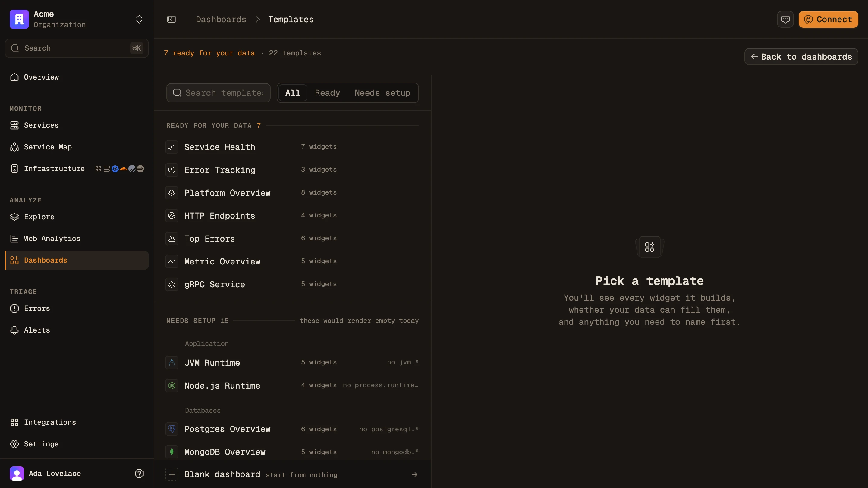This screenshot has height=488, width=868.
Task: Open Overview in the sidebar
Action: pyautogui.click(x=77, y=77)
